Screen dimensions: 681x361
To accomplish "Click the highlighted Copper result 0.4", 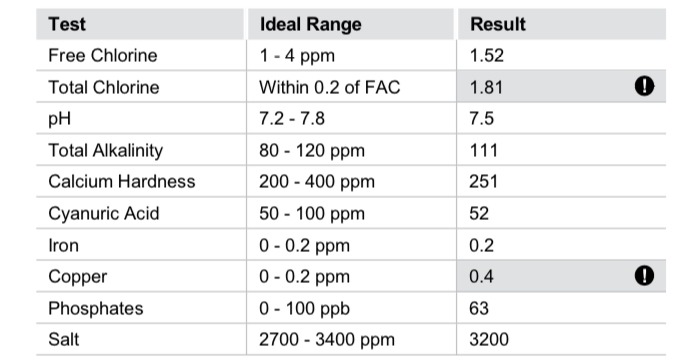I will coord(481,276).
